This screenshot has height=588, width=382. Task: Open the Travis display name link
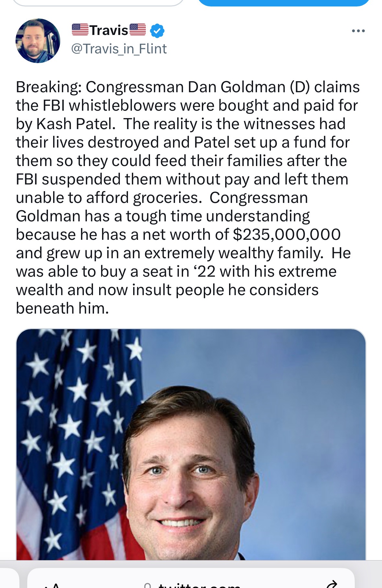click(109, 30)
